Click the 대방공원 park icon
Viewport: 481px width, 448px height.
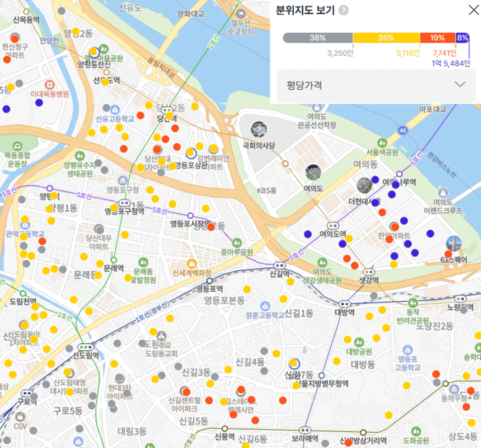coord(359,342)
